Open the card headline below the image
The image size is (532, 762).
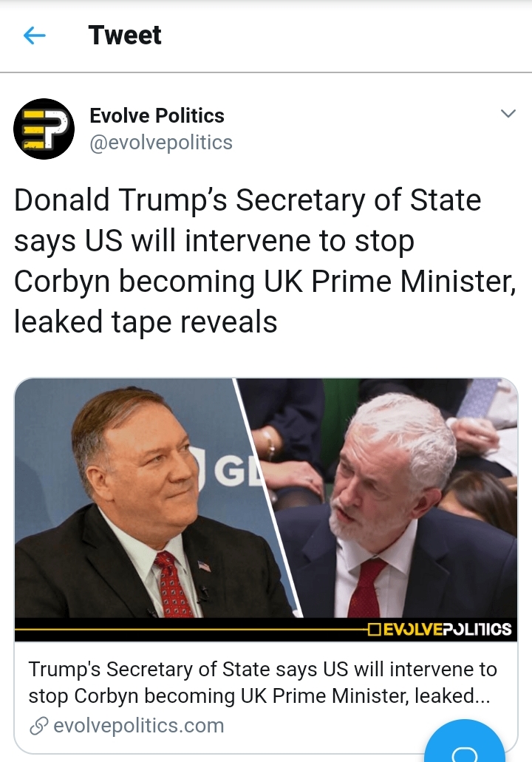coord(262,682)
